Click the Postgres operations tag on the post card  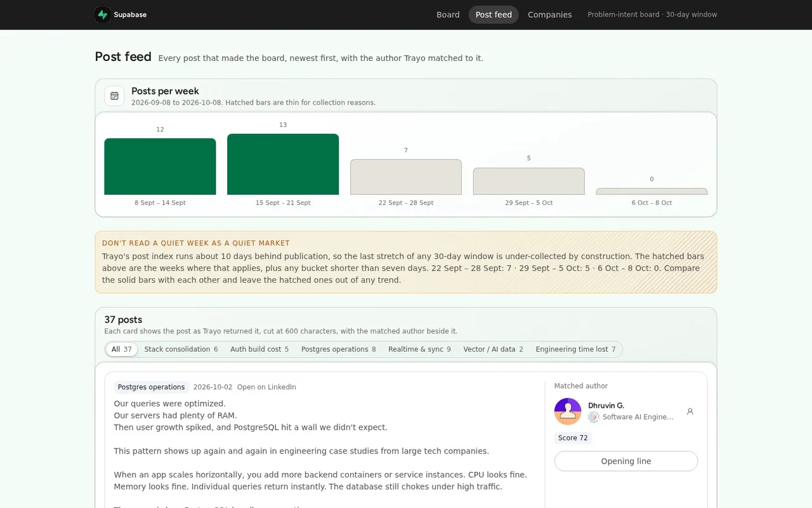151,387
